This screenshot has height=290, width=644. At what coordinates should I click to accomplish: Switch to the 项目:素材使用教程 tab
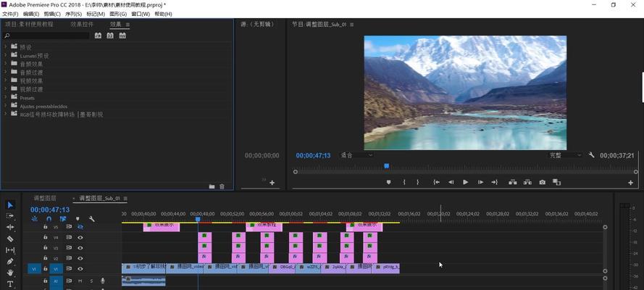29,24
